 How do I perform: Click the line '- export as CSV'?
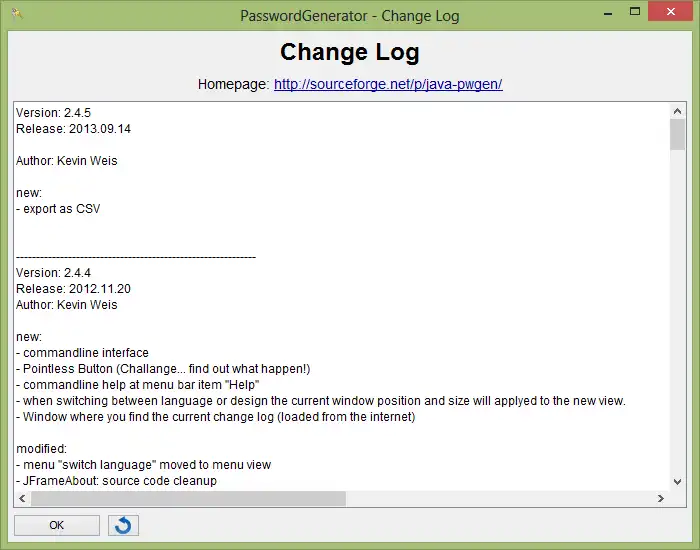coord(58,209)
